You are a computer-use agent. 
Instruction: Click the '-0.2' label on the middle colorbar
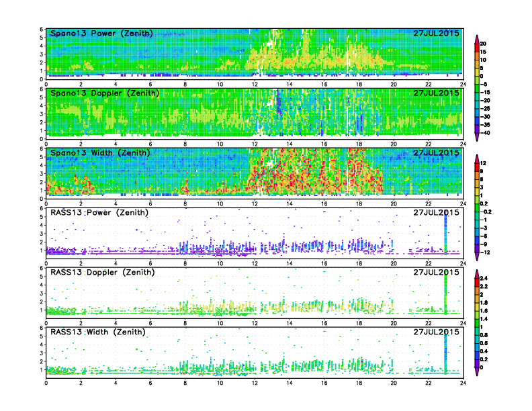coord(486,212)
